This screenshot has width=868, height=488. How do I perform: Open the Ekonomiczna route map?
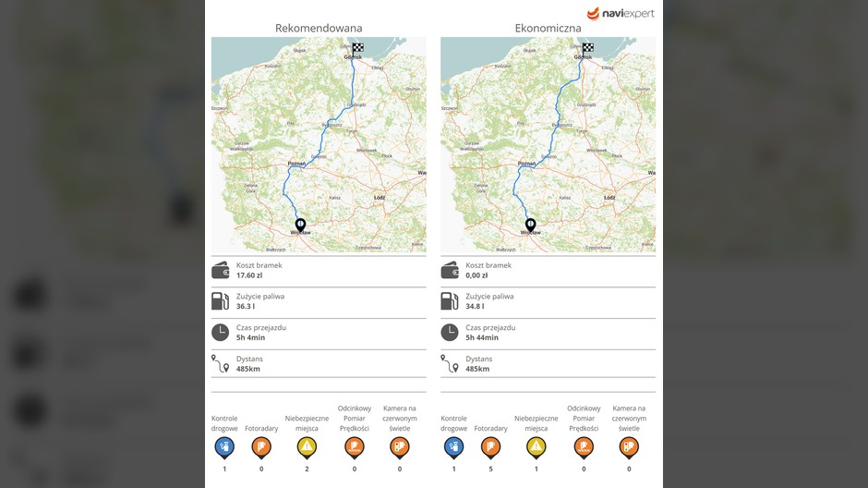pyautogui.click(x=548, y=144)
